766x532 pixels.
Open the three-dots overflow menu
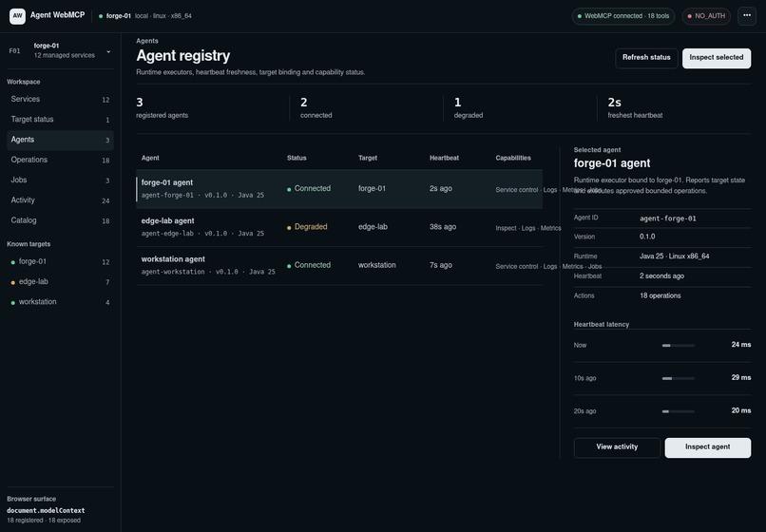coord(746,16)
